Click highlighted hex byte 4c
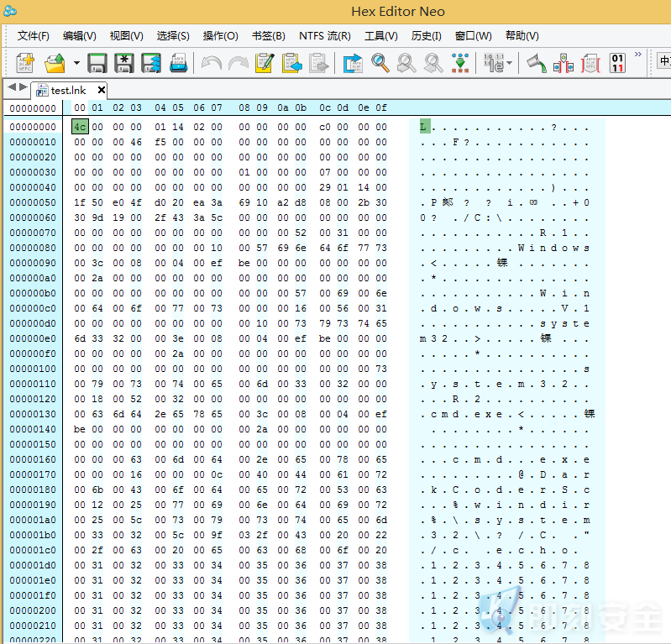671x644 pixels. point(80,127)
